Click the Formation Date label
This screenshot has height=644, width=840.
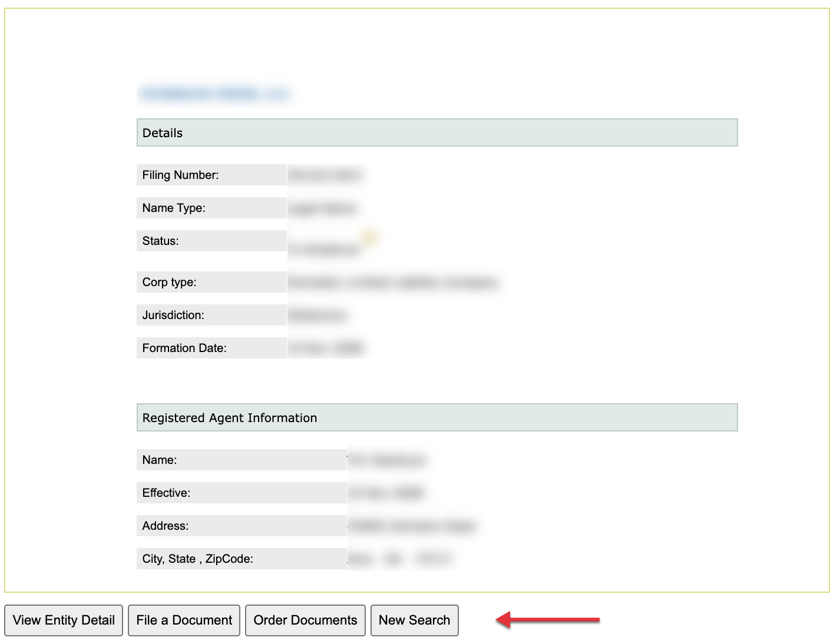(x=184, y=348)
